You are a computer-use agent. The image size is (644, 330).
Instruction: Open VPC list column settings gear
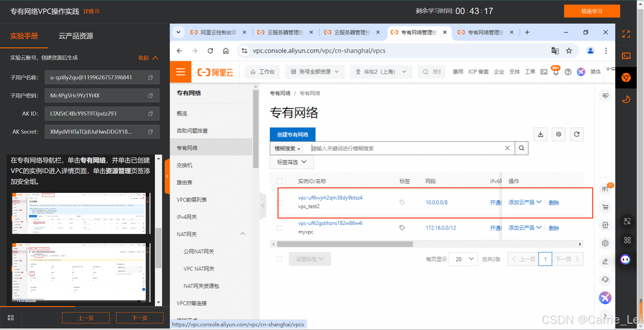(559, 134)
